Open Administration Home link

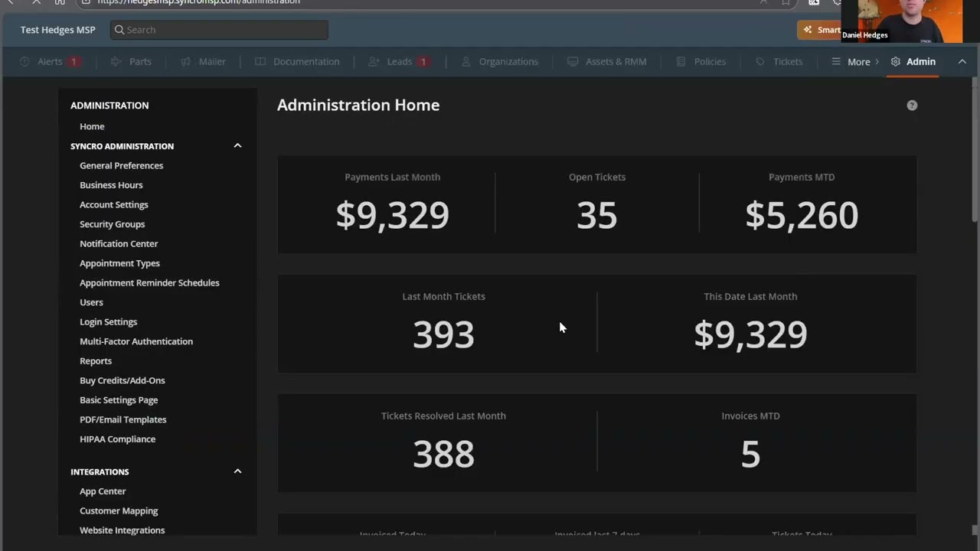click(92, 126)
